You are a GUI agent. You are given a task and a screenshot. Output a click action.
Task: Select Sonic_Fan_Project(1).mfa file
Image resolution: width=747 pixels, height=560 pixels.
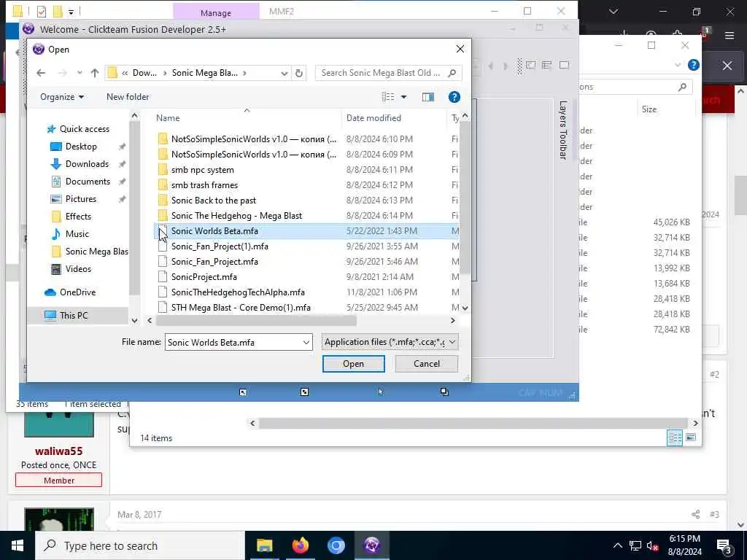pyautogui.click(x=220, y=246)
